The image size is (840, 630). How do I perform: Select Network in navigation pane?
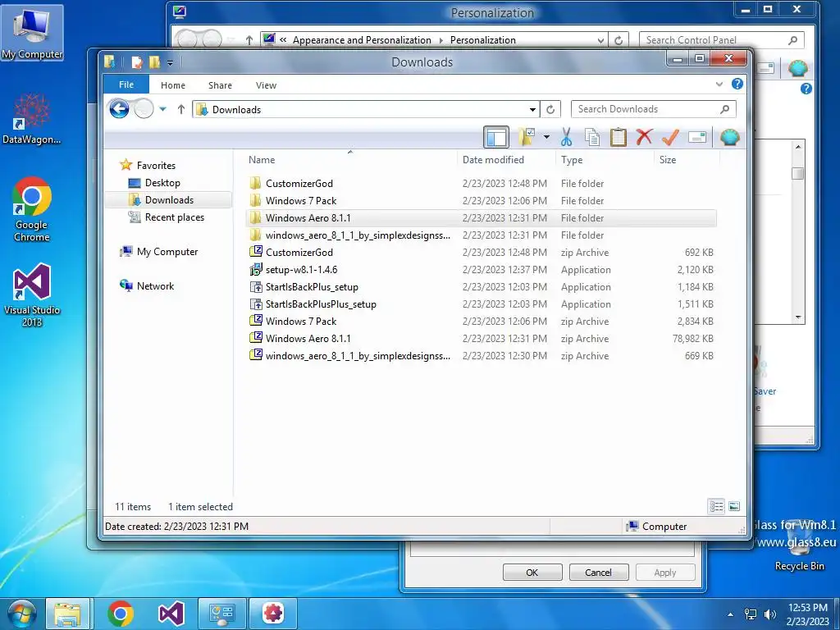[x=155, y=286]
